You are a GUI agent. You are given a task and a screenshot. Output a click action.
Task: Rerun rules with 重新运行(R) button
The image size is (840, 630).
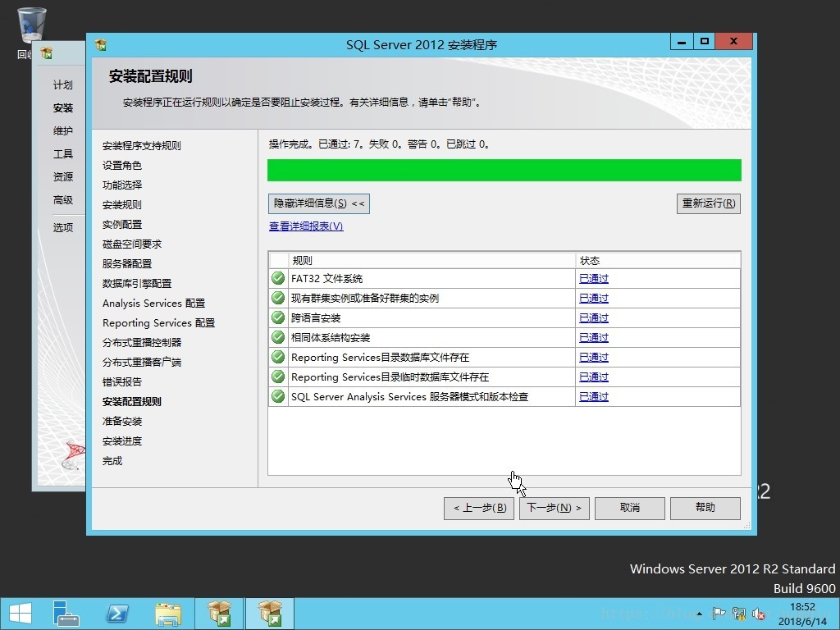pyautogui.click(x=708, y=203)
